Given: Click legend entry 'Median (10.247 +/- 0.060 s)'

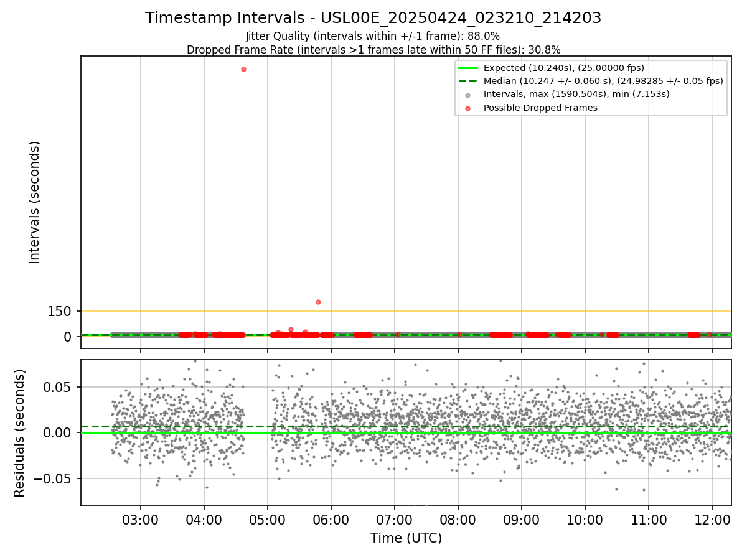Looking at the screenshot, I should 603,82.
